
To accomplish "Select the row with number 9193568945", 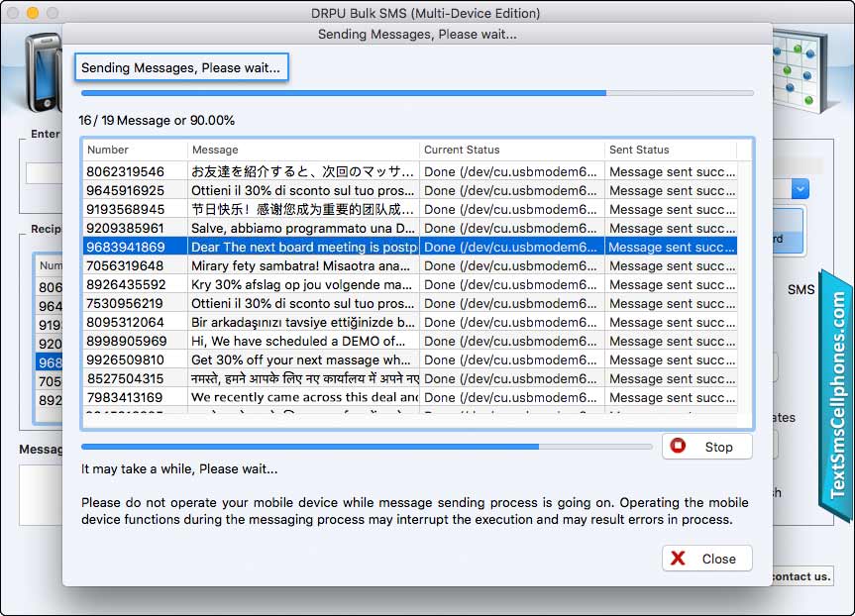I will [x=409, y=209].
